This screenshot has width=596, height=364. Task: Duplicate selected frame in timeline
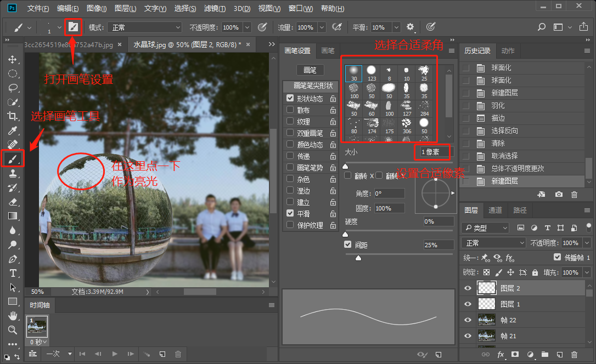tap(162, 354)
